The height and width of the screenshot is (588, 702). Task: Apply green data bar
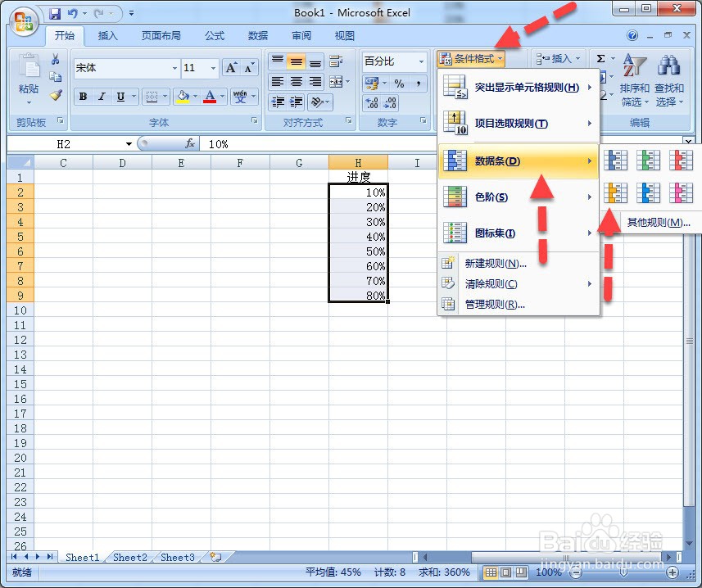click(648, 161)
